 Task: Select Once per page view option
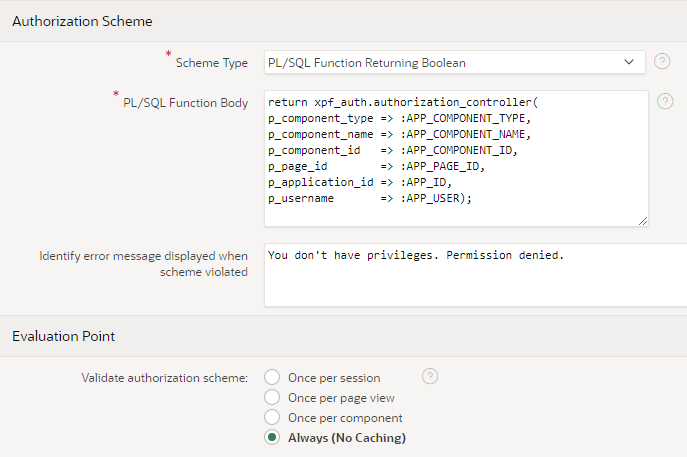[272, 397]
